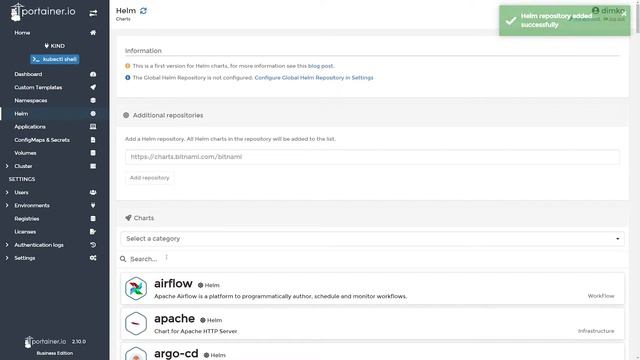Expand the Users sidebar section
Image resolution: width=640 pixels, height=360 pixels.
tap(7, 192)
